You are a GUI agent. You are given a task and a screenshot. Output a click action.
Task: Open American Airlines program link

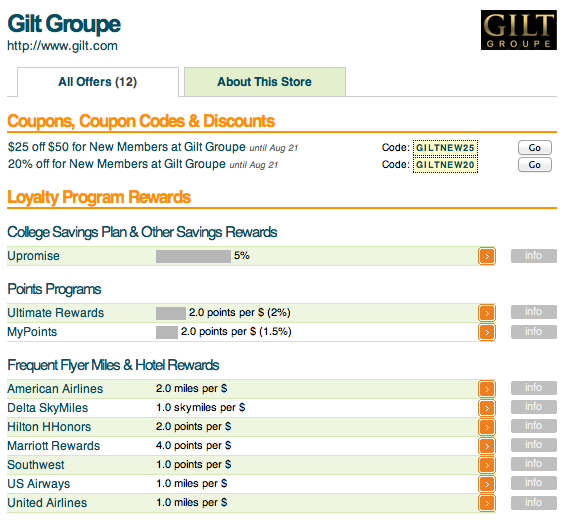[x=55, y=389]
